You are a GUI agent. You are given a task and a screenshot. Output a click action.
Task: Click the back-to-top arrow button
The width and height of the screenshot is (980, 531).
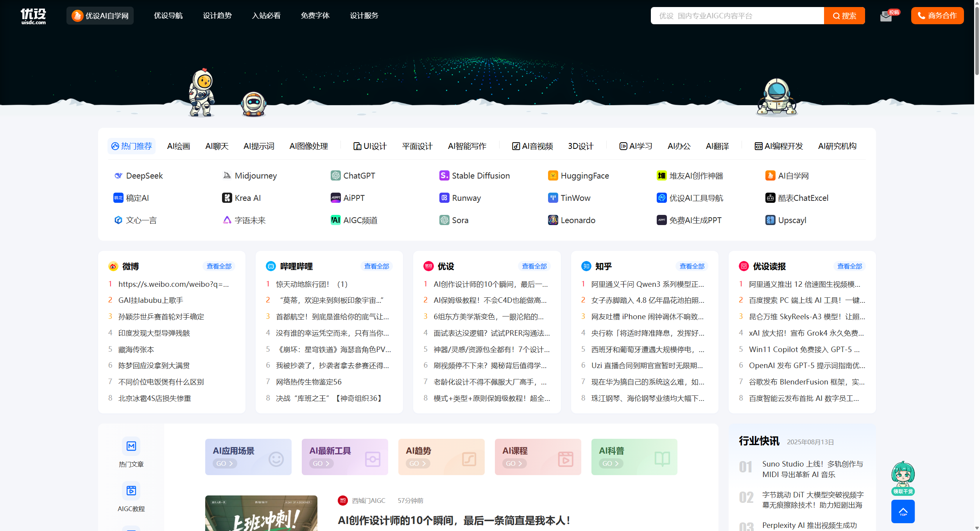tap(903, 511)
